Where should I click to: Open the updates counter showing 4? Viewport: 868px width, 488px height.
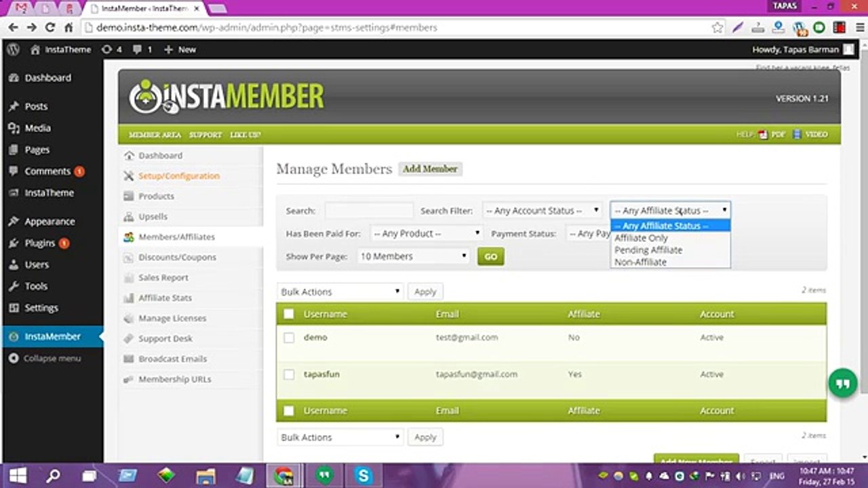pos(111,49)
